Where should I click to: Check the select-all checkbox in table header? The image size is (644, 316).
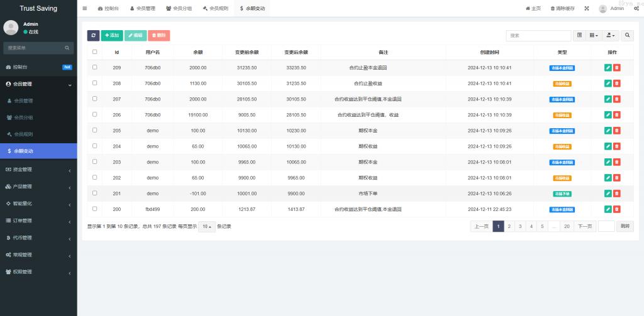click(95, 52)
